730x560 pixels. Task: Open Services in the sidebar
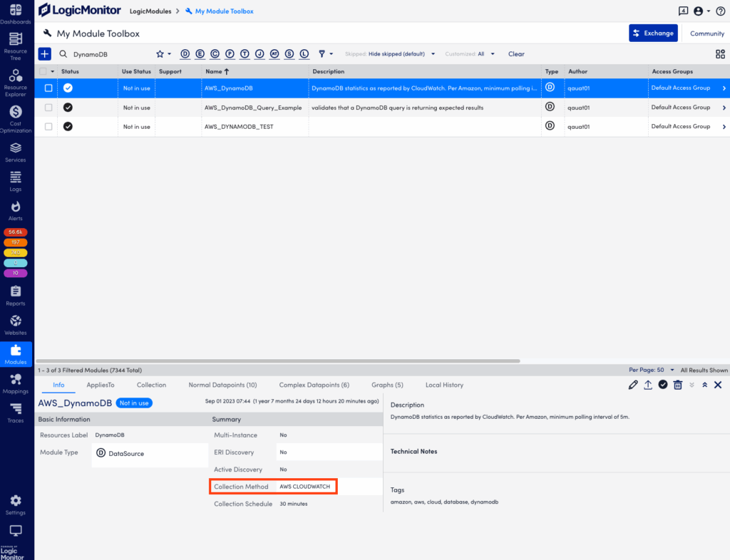[16, 152]
